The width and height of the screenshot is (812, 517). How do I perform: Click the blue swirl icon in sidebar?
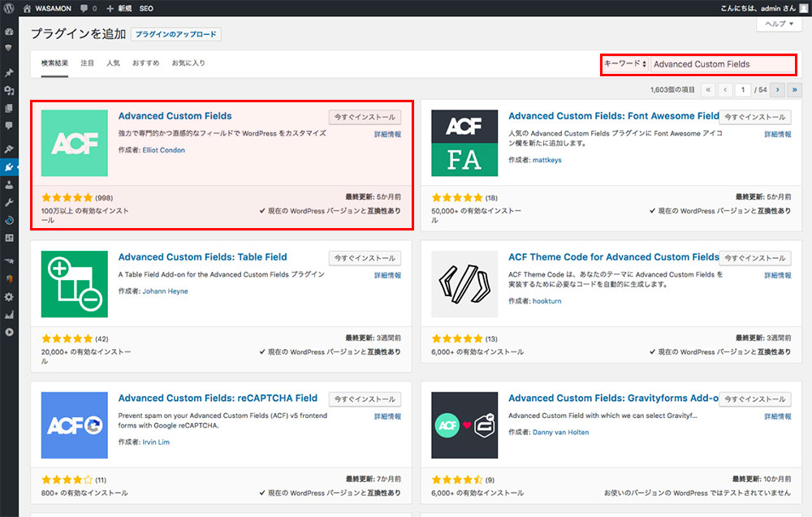coord(9,221)
